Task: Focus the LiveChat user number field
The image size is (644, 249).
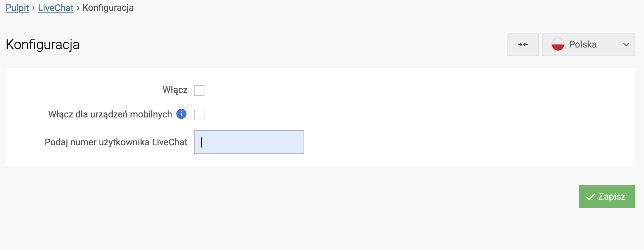Action: [x=249, y=142]
